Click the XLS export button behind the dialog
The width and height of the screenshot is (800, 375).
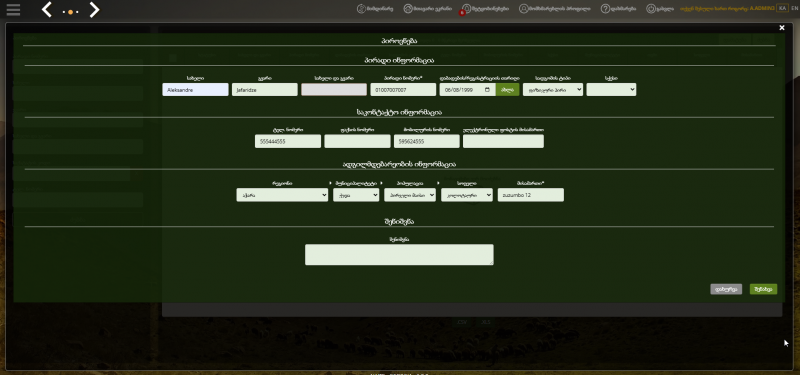tap(486, 322)
